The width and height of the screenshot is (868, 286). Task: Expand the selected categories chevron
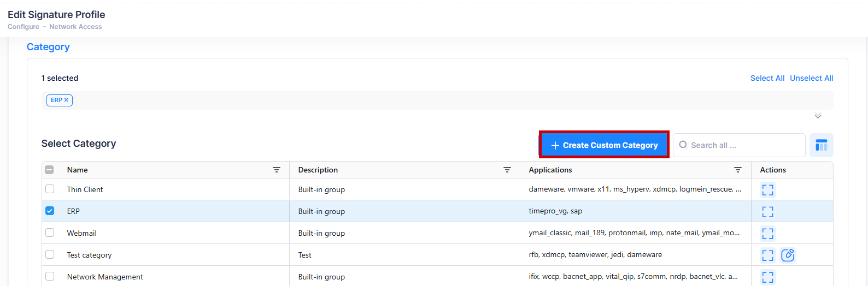coord(818,116)
